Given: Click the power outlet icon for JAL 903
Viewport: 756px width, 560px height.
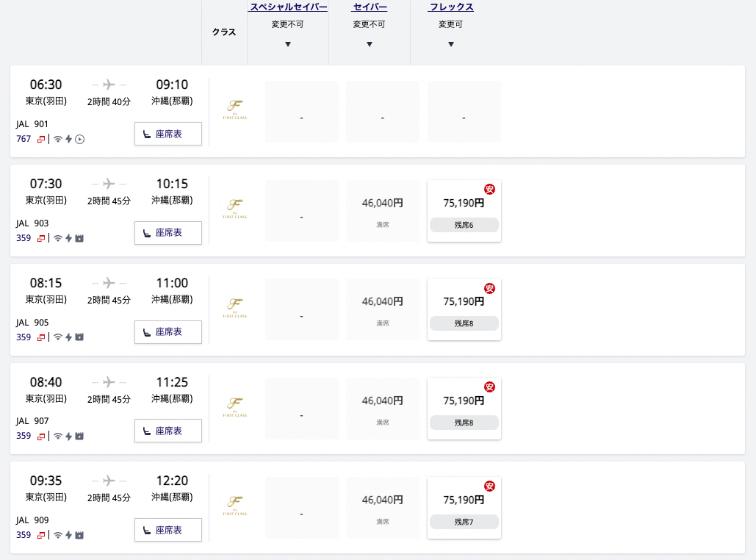Looking at the screenshot, I should tap(68, 238).
